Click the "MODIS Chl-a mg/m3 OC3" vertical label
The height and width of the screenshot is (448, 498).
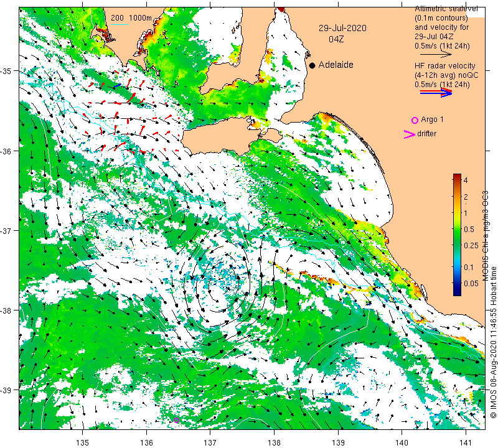(x=486, y=236)
